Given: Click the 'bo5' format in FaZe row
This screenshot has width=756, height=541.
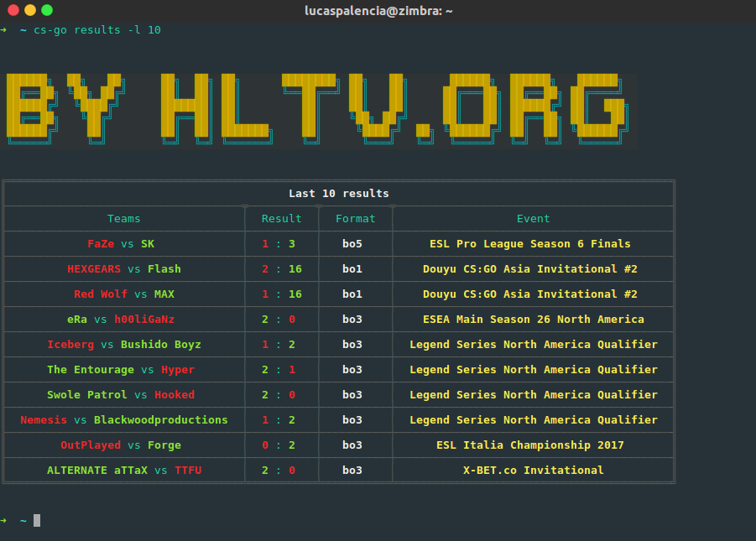Looking at the screenshot, I should point(352,243).
